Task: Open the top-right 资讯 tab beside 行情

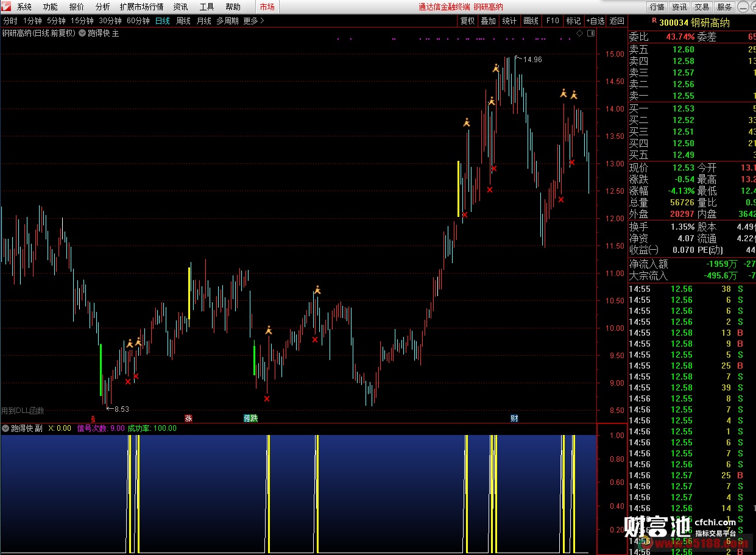Action: click(x=679, y=7)
